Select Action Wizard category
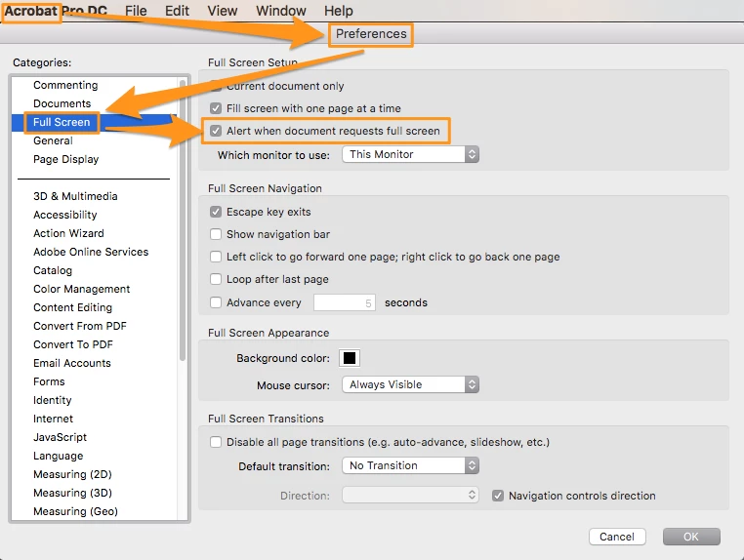Viewport: 744px width, 560px height. [x=68, y=233]
